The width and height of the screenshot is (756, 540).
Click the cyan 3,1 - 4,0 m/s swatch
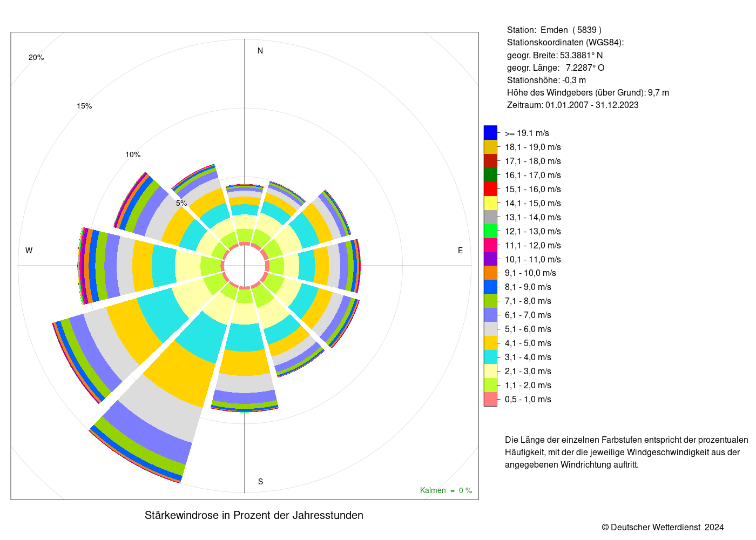pos(490,357)
